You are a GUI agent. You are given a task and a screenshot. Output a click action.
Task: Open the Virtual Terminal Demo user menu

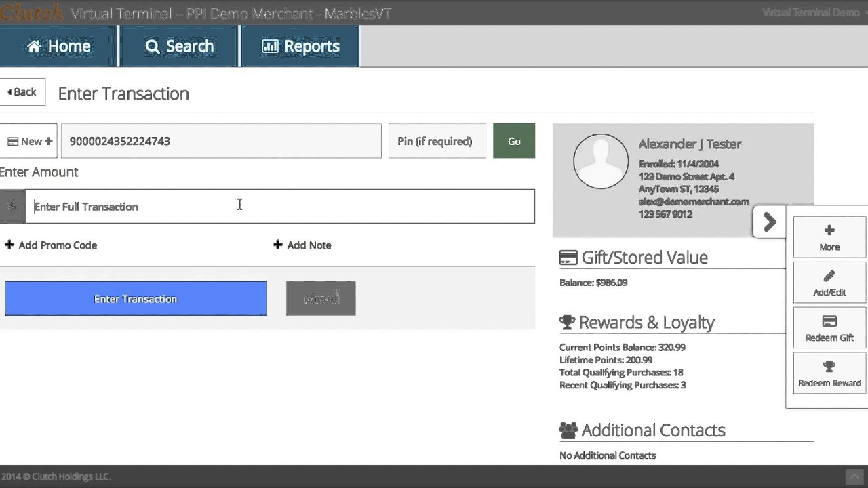814,13
